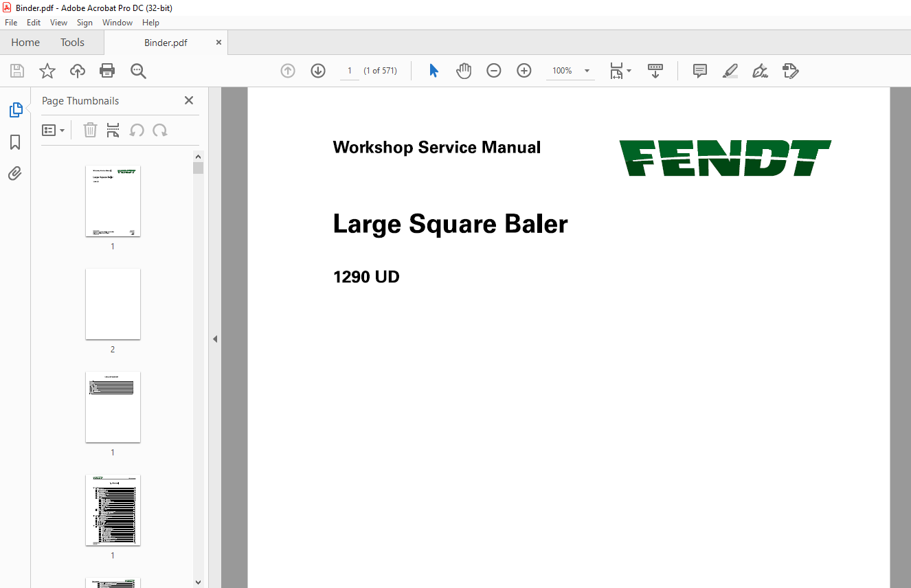Viewport: 911px width, 588px height.
Task: Open the thumbnails Options dropdown menu
Action: [x=54, y=130]
